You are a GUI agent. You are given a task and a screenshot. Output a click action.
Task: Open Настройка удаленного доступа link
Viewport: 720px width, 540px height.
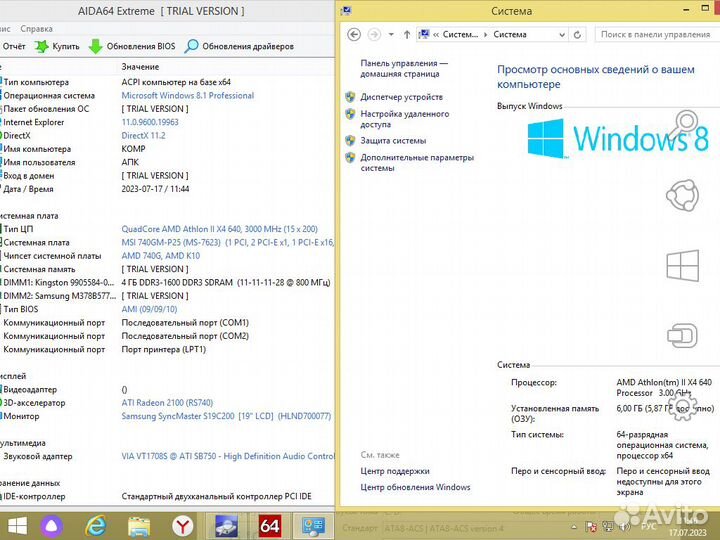405,119
